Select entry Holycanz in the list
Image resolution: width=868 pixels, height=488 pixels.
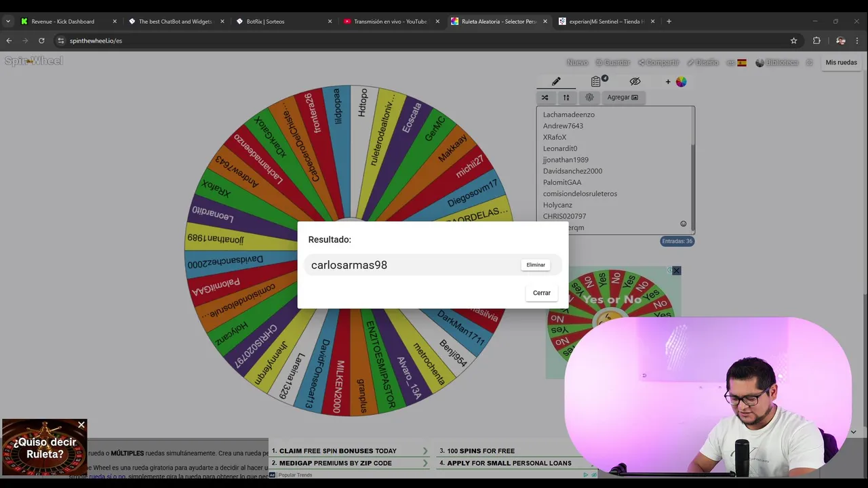point(557,205)
